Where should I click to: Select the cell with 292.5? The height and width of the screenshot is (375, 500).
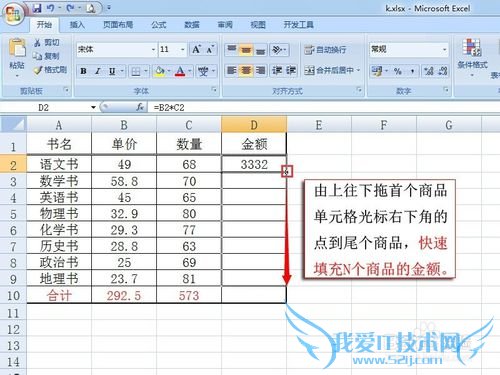124,295
